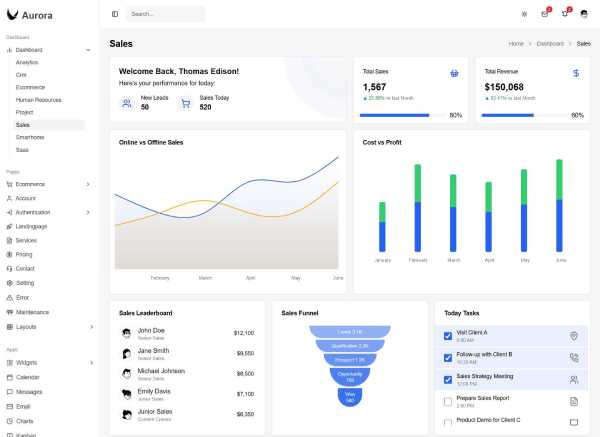Check the Prepare Sales Report task

pos(447,401)
